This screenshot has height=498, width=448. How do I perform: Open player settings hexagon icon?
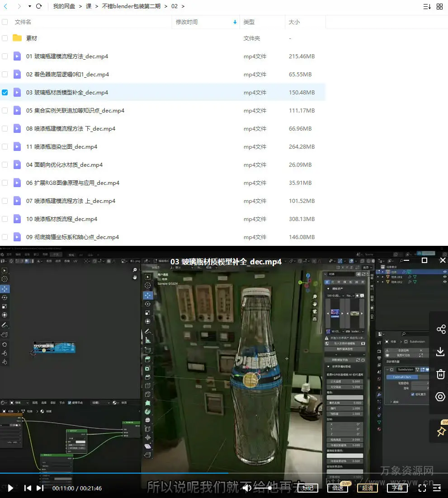point(441,397)
